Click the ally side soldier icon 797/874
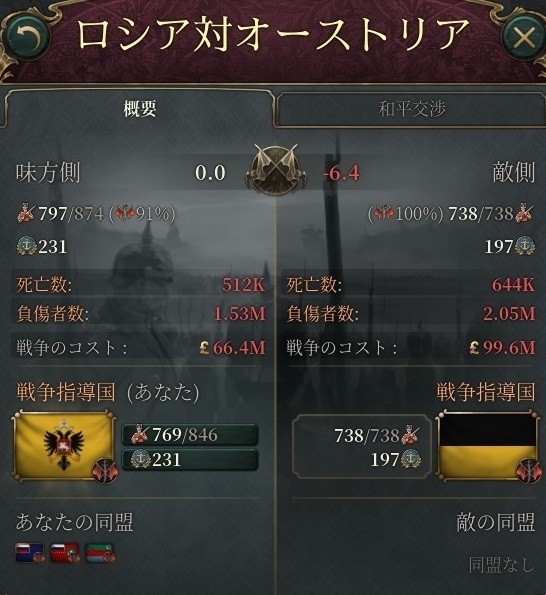Viewport: 546px width, 595px height. coord(26,213)
